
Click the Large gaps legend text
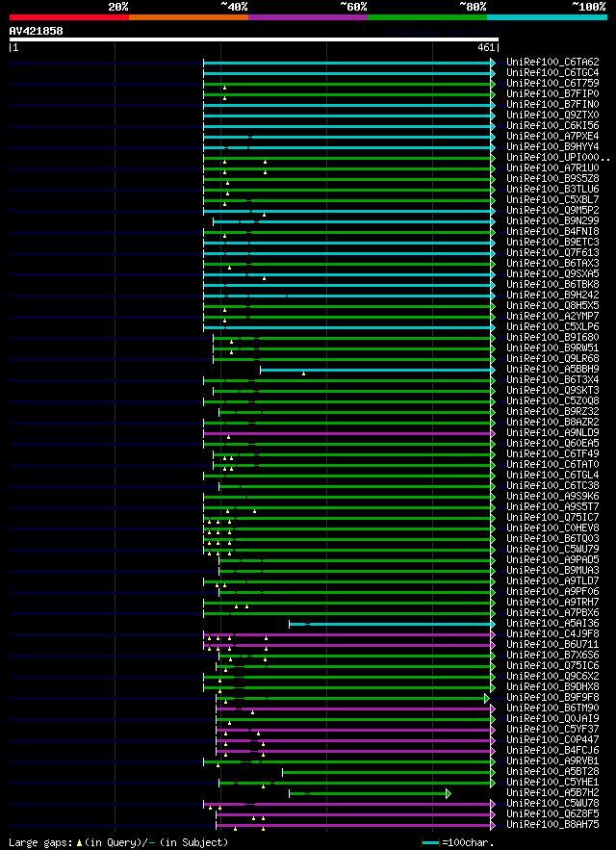(42, 842)
